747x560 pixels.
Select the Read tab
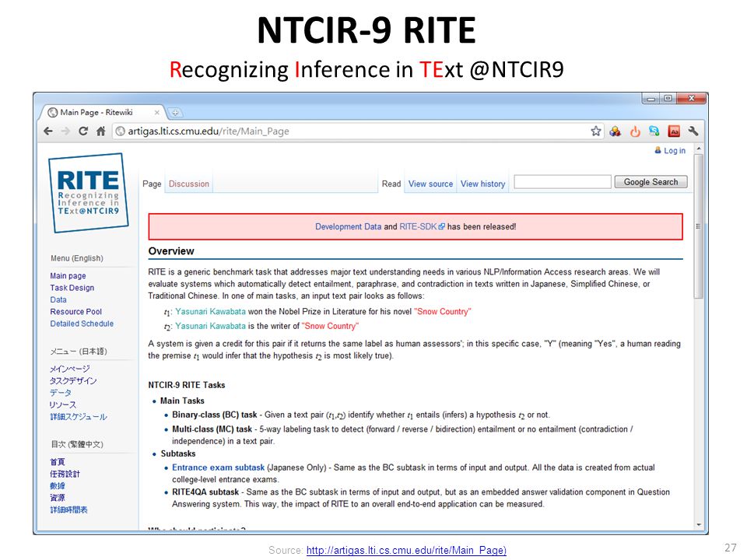tap(391, 184)
